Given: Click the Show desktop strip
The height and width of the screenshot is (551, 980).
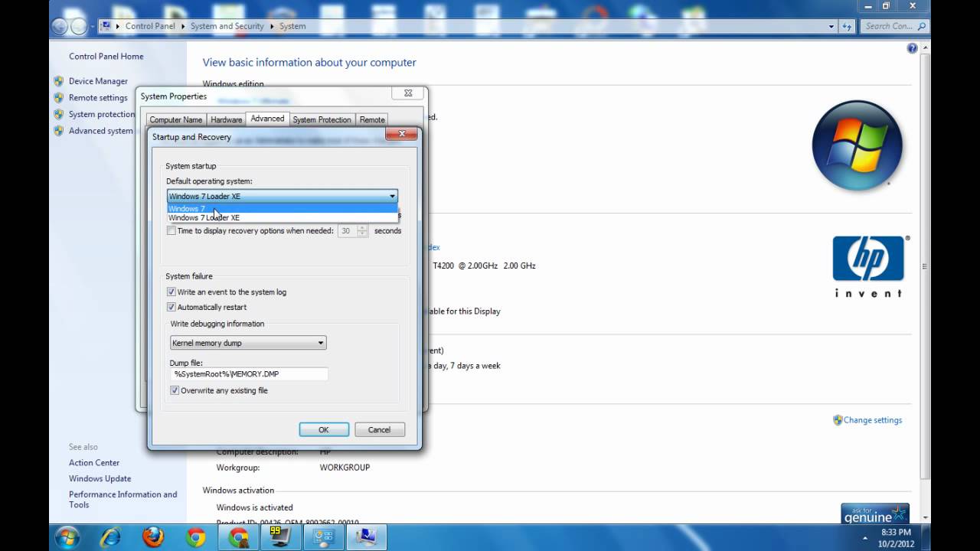Looking at the screenshot, I should coord(927,537).
